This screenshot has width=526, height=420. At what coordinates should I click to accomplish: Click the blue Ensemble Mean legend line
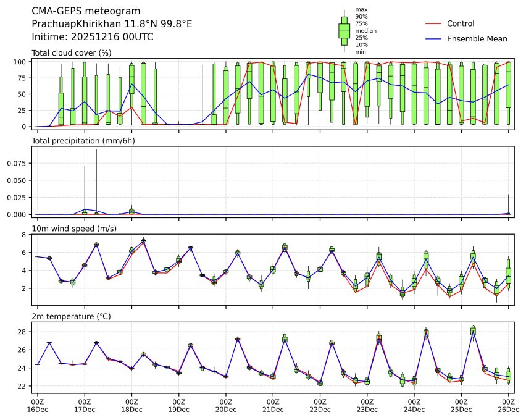433,39
